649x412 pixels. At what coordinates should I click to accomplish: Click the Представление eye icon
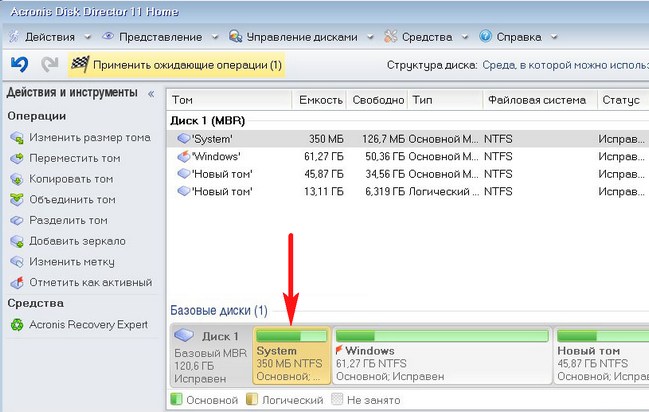pos(108,36)
